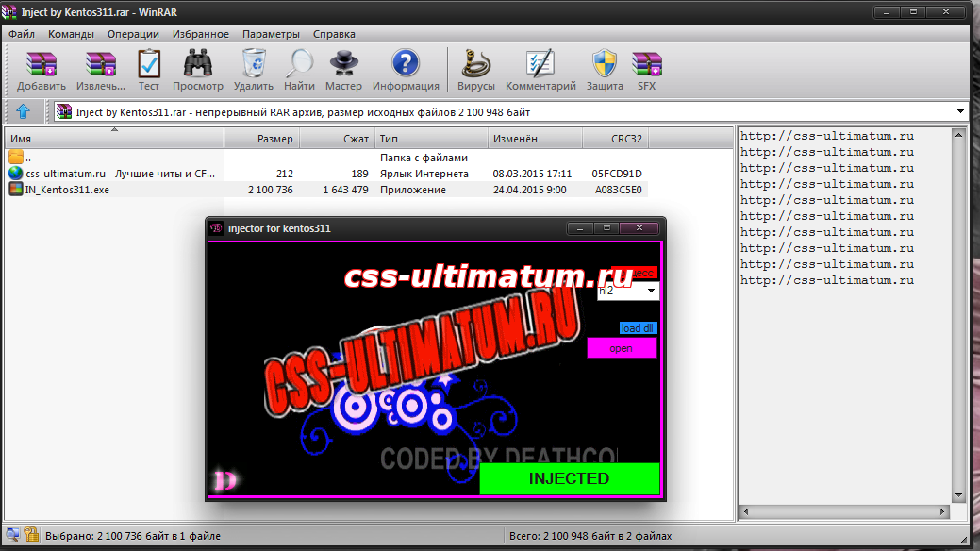Click the IN_Kentos311.exe file icon
This screenshot has height=551, width=980.
[16, 189]
